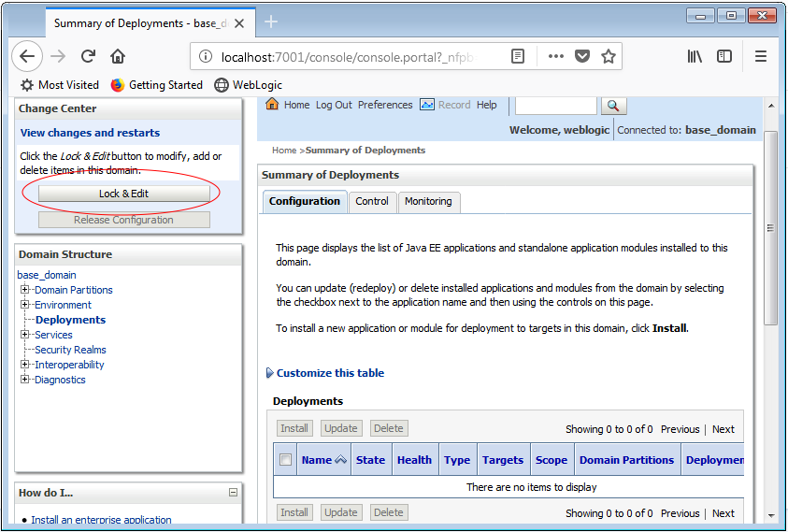This screenshot has width=788, height=532.
Task: Reload the current page
Action: point(89,56)
